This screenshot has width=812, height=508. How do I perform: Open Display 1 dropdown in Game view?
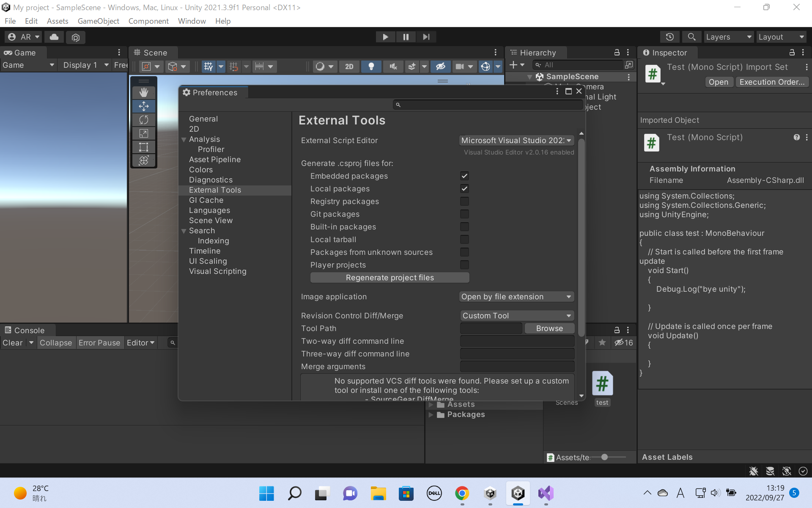click(86, 65)
